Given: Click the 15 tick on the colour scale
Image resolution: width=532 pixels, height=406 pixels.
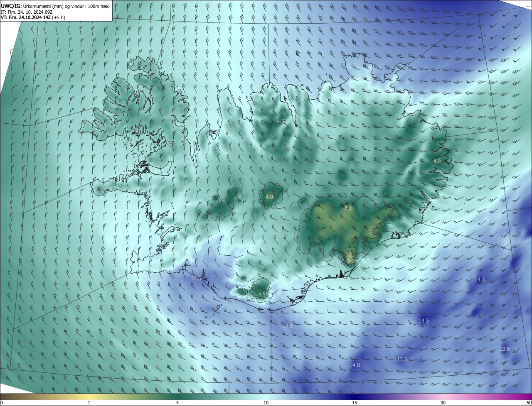Looking at the screenshot, I should pyautogui.click(x=355, y=403).
